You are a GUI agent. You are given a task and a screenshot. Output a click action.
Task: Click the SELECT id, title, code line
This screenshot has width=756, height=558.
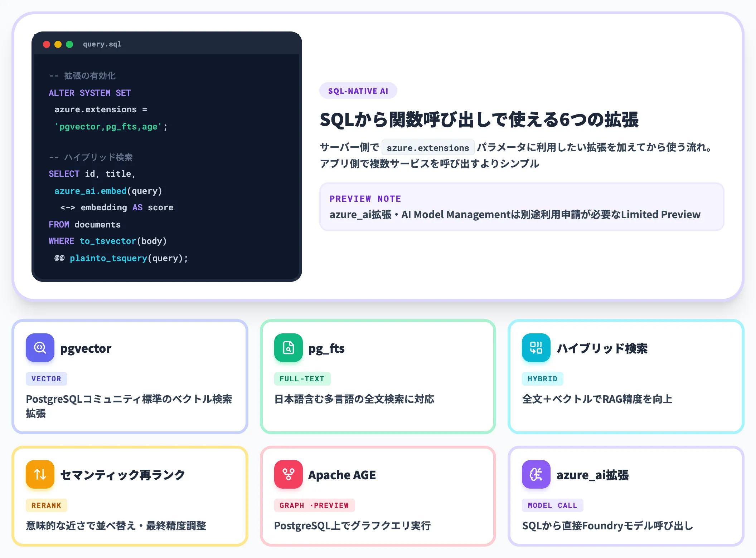[x=92, y=174]
